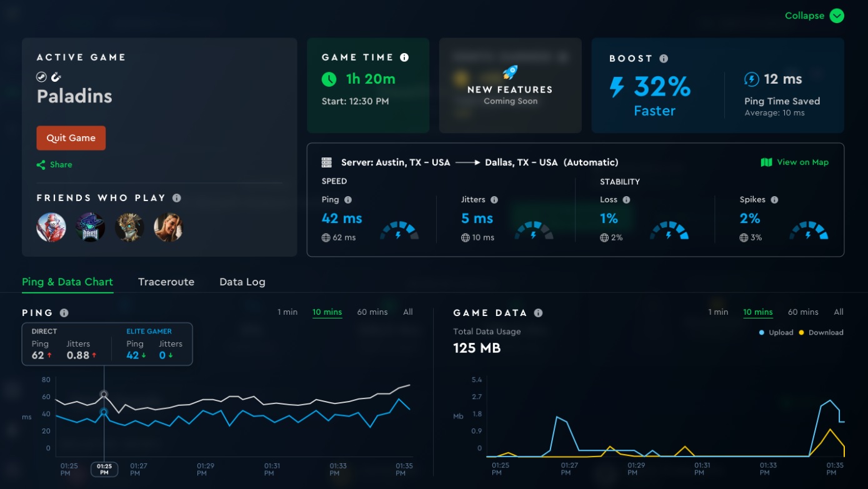Switch to Ping & Data Chart tab
The image size is (868, 489).
[67, 282]
